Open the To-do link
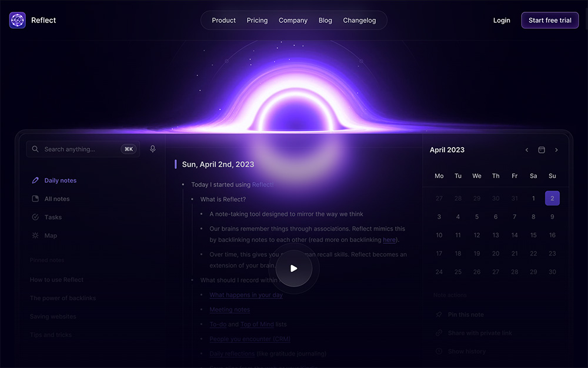This screenshot has width=588, height=368. [218, 324]
